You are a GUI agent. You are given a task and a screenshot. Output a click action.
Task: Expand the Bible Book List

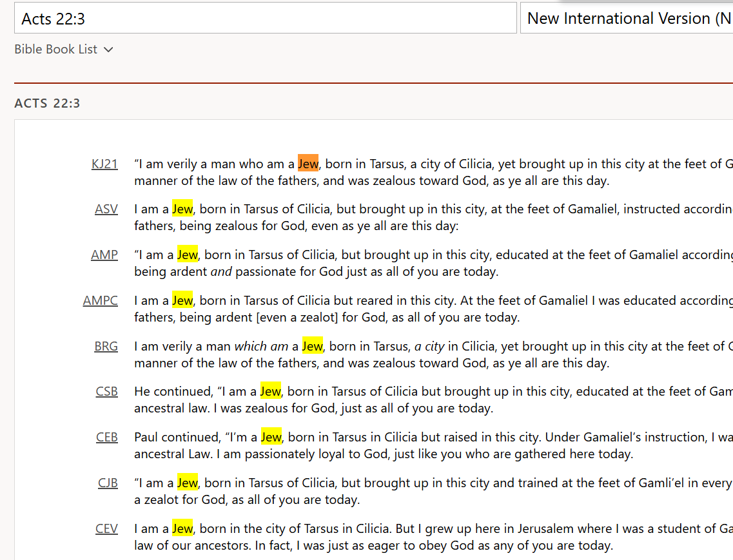point(64,49)
